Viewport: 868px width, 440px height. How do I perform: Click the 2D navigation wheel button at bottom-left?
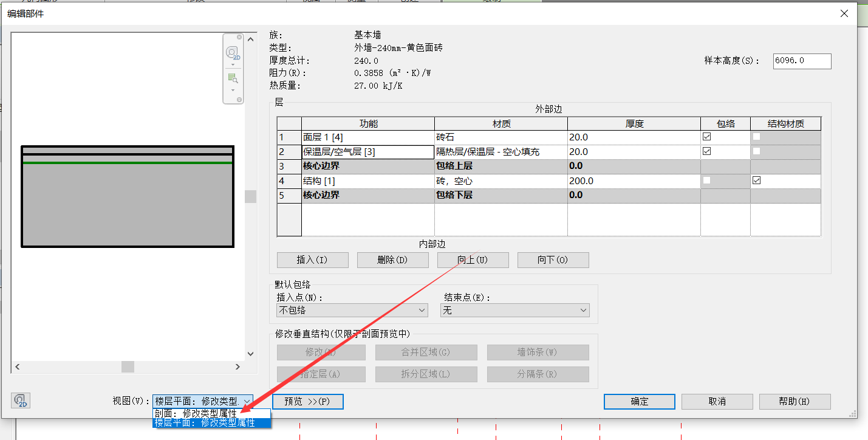pos(21,400)
